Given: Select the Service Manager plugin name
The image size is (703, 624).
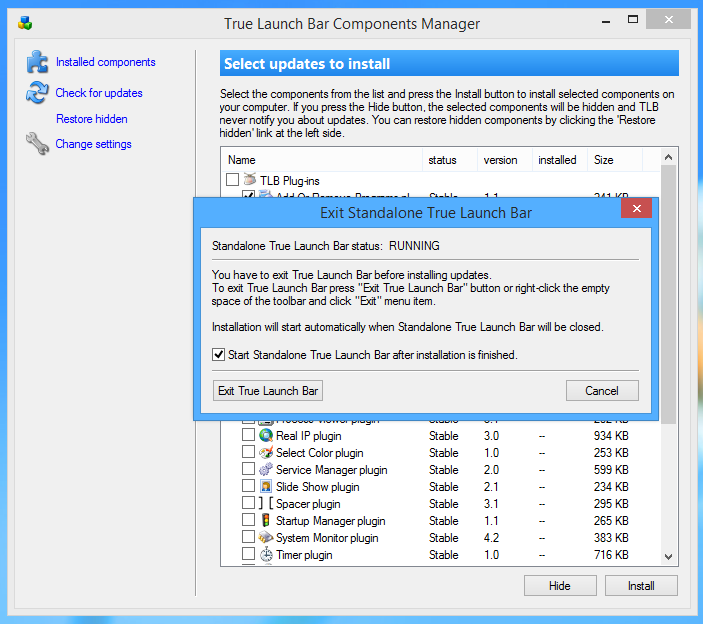Looking at the screenshot, I should point(332,470).
